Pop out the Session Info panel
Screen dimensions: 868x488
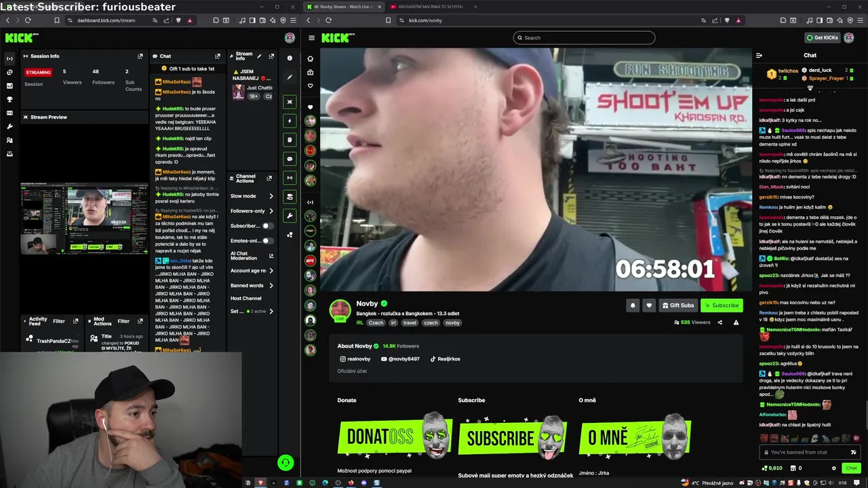click(140, 56)
